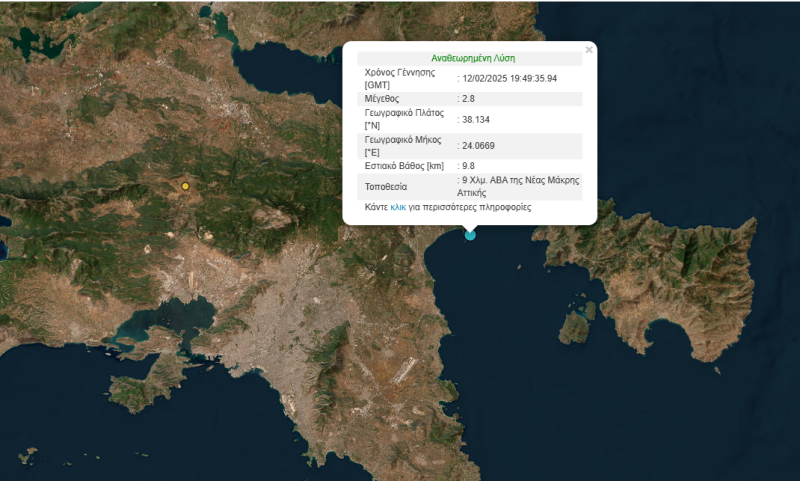Screen dimensions: 800x481
Task: Click the 'Τοποθεσία' label
Action: coord(386,187)
